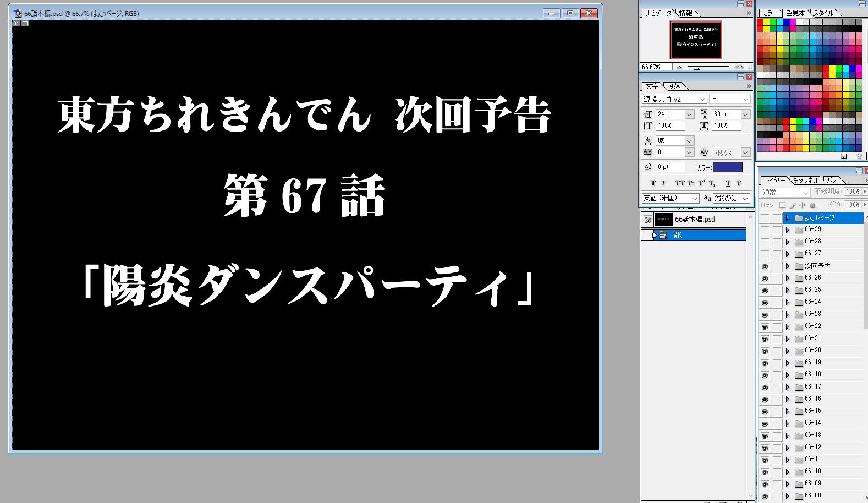Image resolution: width=868 pixels, height=503 pixels.
Task: Apply faux bold in Character panel
Action: pyautogui.click(x=653, y=183)
